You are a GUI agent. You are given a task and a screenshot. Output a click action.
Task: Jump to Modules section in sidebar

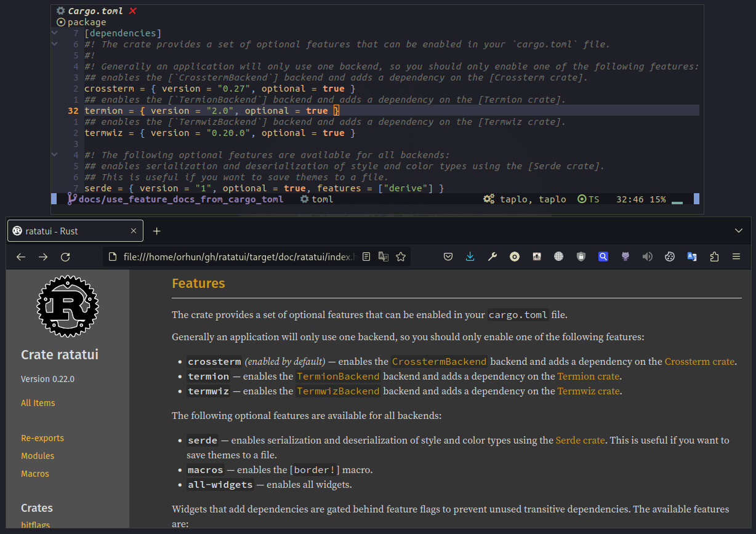(38, 456)
